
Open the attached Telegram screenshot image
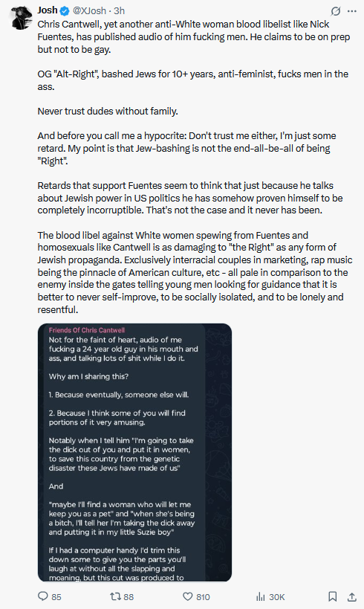point(134,453)
